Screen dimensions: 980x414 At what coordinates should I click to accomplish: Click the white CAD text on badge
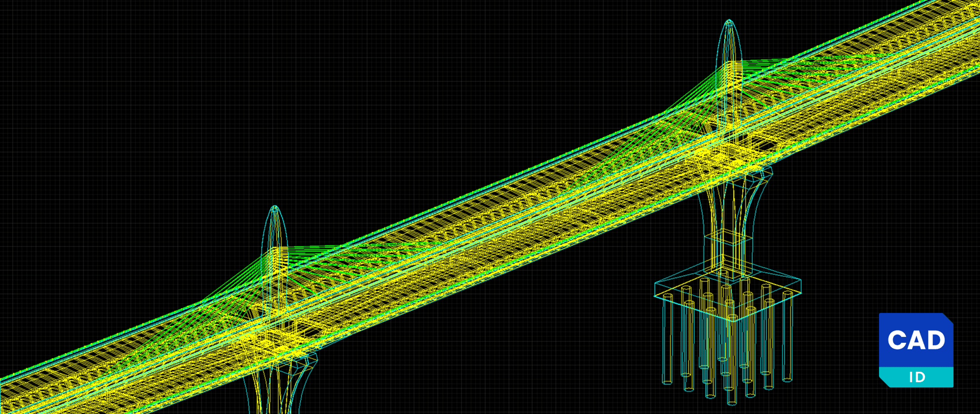pos(916,340)
